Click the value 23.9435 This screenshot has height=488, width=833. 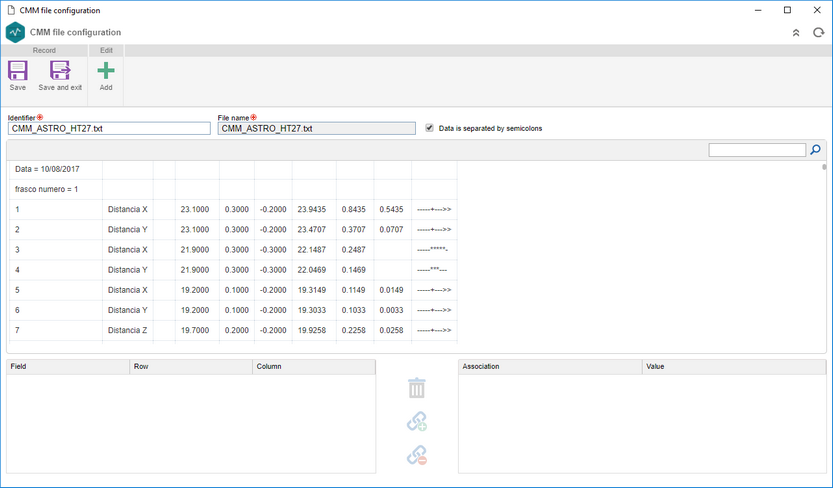click(x=312, y=209)
